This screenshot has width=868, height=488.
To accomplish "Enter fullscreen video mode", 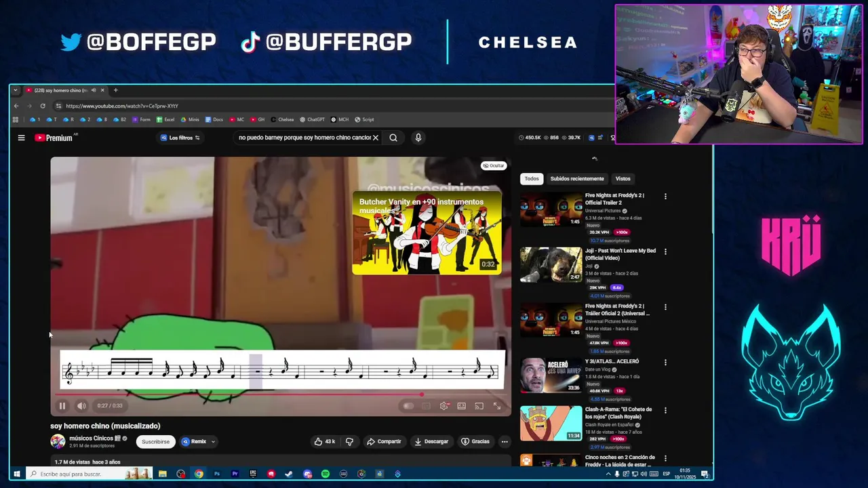I will [497, 406].
